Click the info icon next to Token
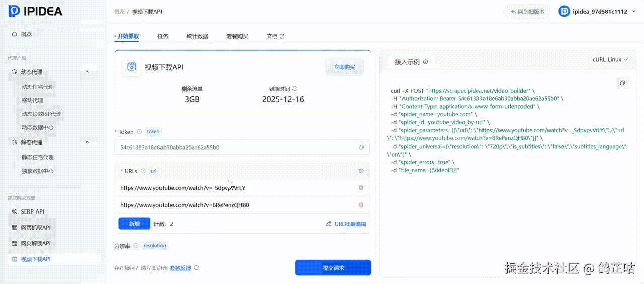 139,132
